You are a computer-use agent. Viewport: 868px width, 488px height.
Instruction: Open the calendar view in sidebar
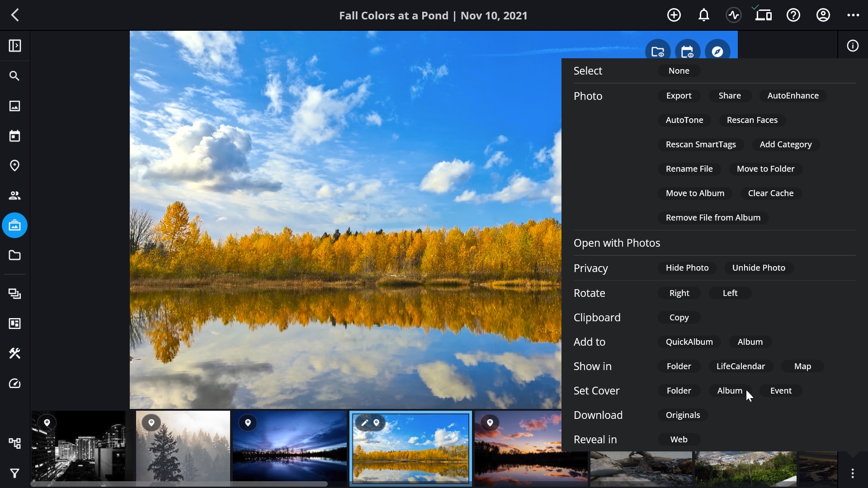15,136
